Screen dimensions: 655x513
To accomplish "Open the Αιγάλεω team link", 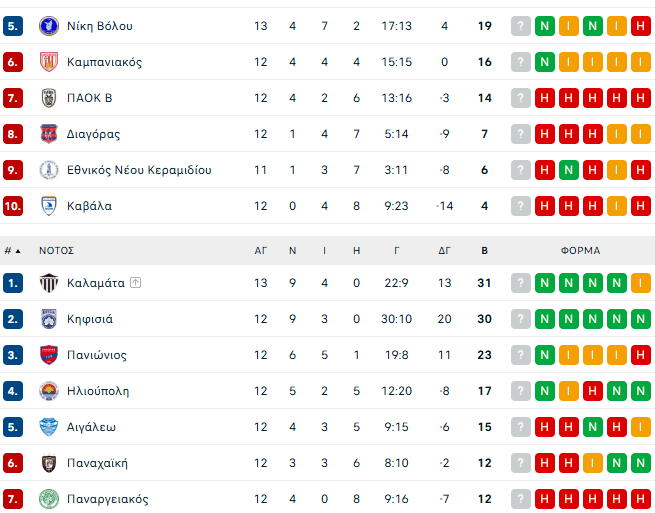I will pyautogui.click(x=91, y=427).
